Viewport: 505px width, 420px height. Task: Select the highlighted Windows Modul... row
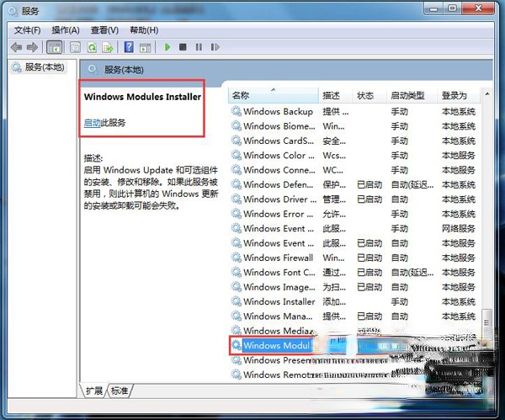pyautogui.click(x=354, y=346)
